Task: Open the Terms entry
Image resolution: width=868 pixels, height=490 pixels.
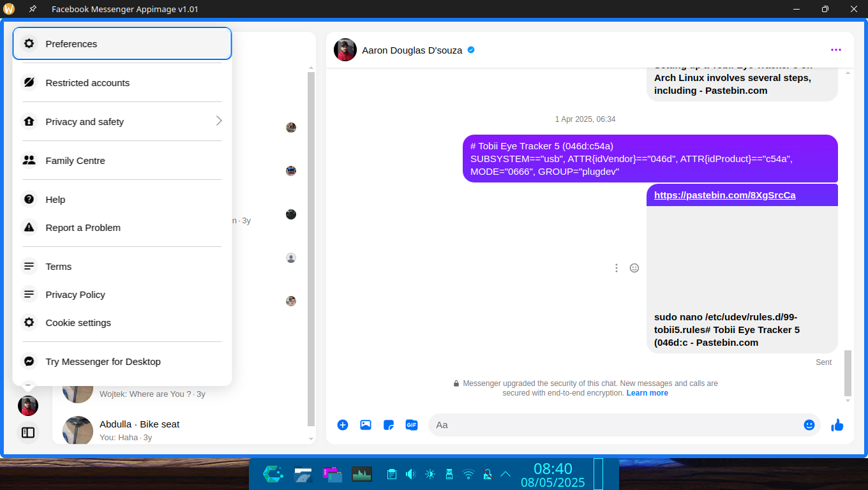Action: (122, 267)
